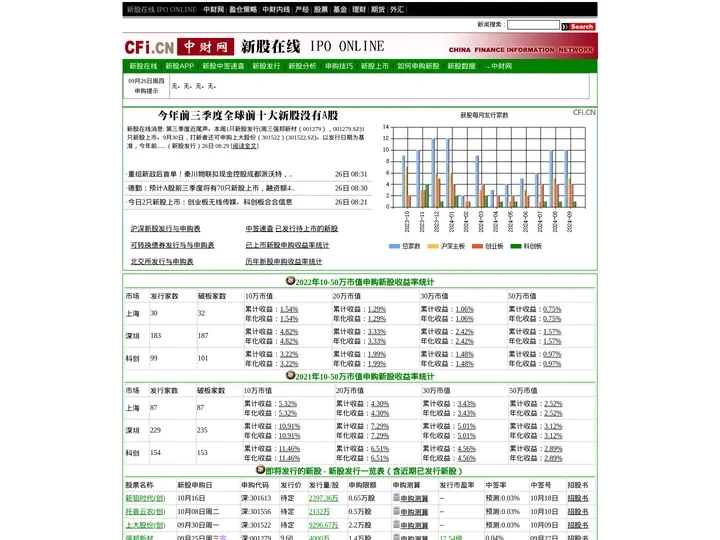Open the calculator icon in the 托普云农 row

[x=396, y=511]
